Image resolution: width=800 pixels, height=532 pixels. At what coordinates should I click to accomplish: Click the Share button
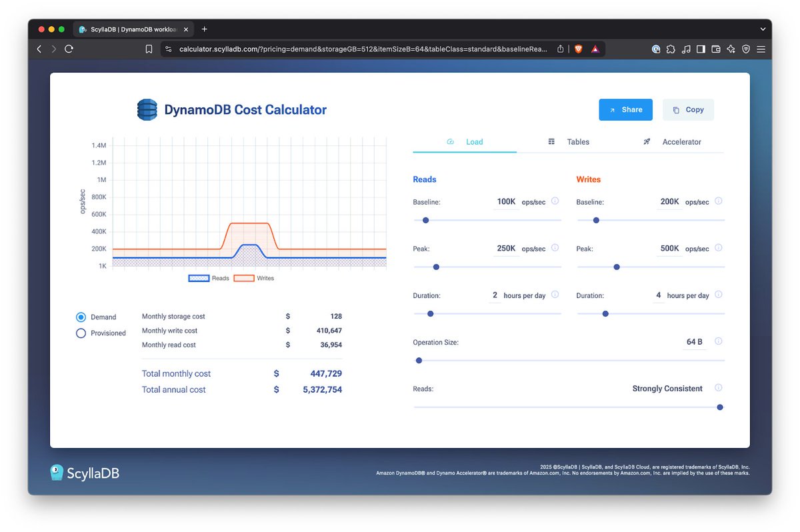click(x=625, y=109)
